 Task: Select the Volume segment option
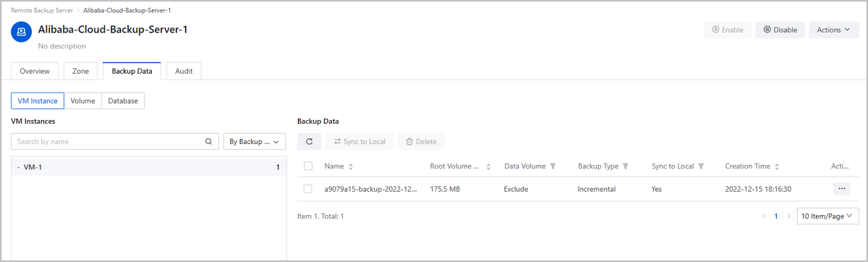pos(82,101)
